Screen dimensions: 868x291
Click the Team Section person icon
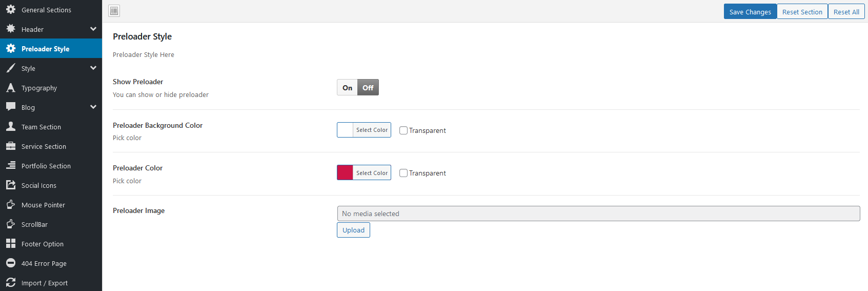(11, 127)
